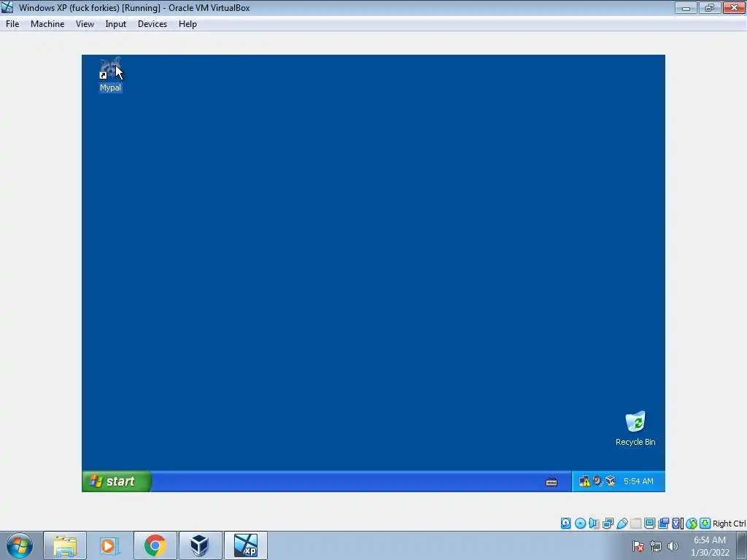
Task: Click the round gray disc XP tray icon
Action: click(x=597, y=481)
